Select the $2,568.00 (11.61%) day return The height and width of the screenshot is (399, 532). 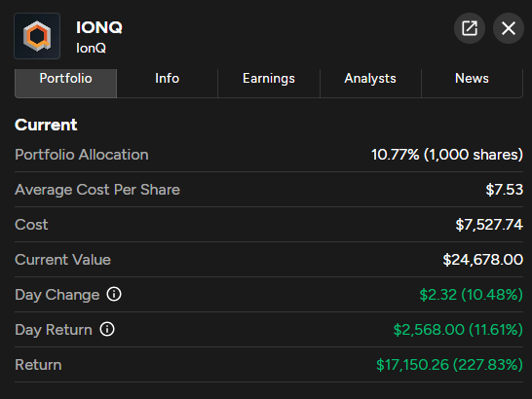coord(458,330)
